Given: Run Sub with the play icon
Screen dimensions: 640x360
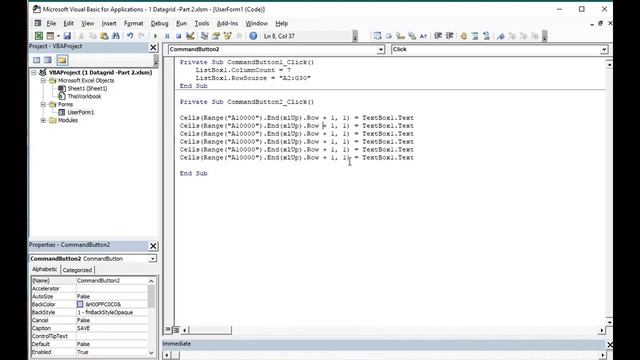Looking at the screenshot, I should [x=155, y=36].
